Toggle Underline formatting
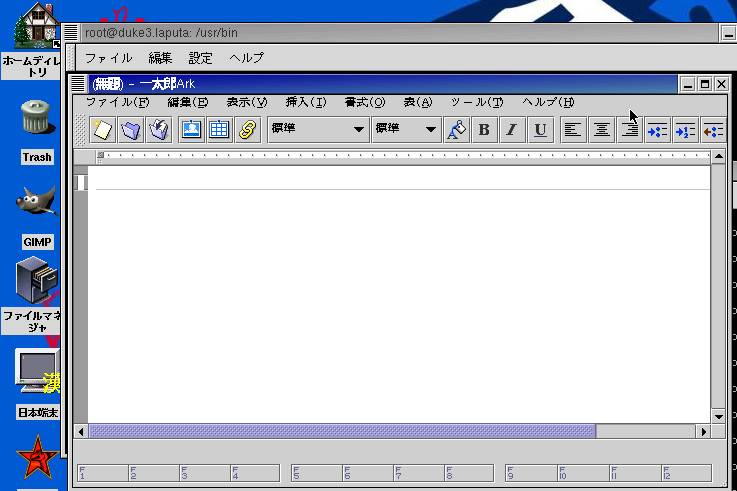Image resolution: width=737 pixels, height=491 pixels. click(540, 130)
